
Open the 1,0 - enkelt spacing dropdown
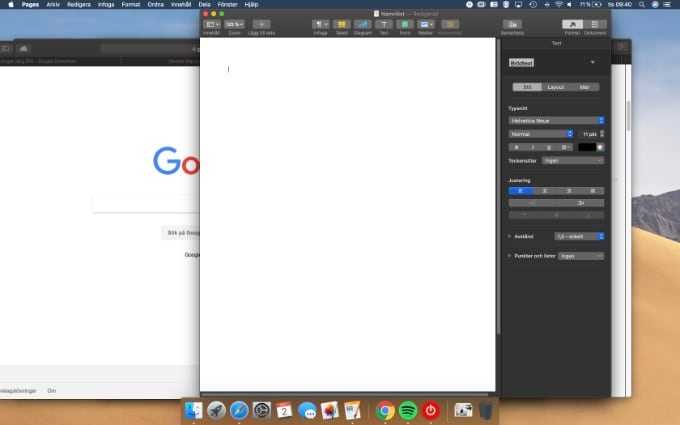(579, 236)
